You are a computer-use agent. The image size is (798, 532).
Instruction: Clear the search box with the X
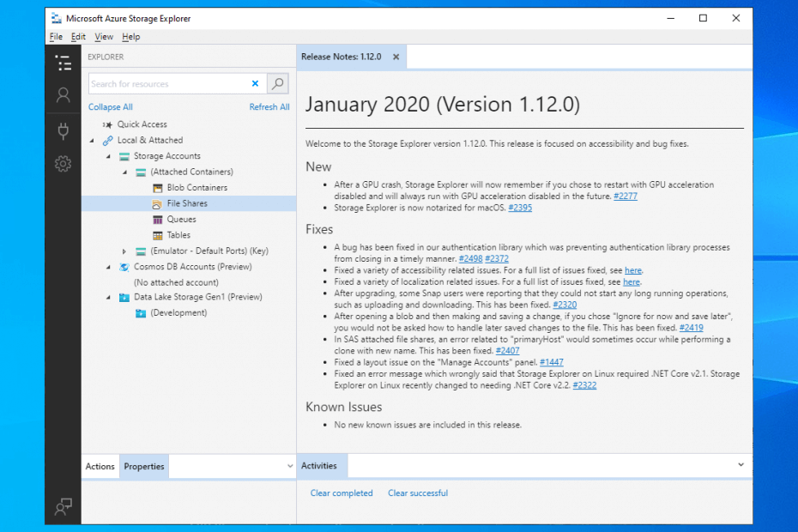256,83
